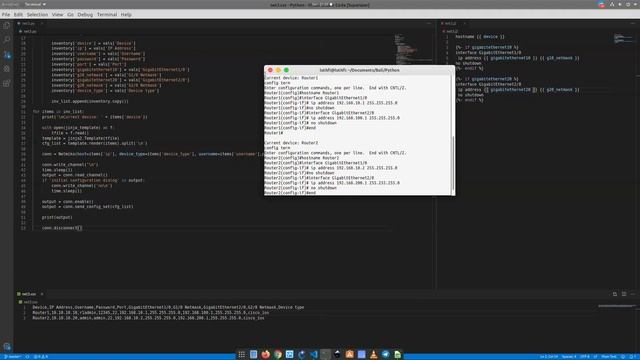Open Telegram from the dock
The image size is (640, 360).
[x=385, y=354]
